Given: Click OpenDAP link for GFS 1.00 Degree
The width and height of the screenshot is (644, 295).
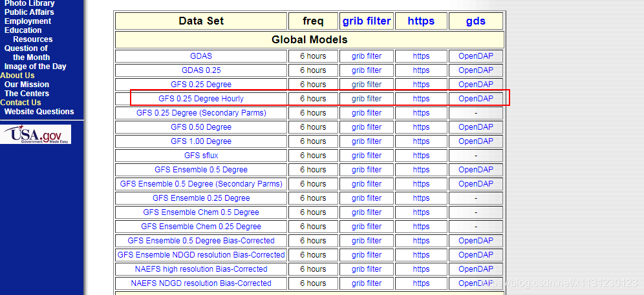Looking at the screenshot, I should point(476,141).
